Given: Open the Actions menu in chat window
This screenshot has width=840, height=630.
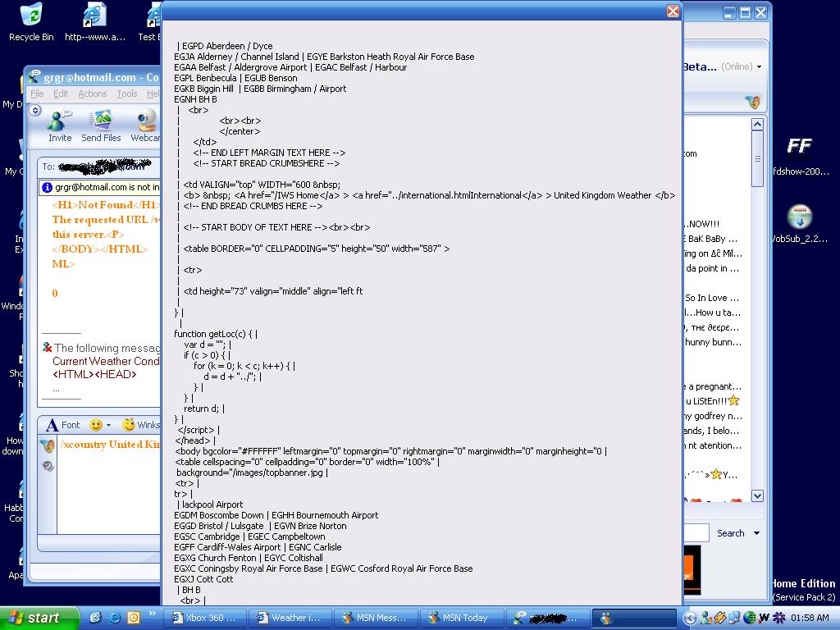Looking at the screenshot, I should click(x=92, y=94).
